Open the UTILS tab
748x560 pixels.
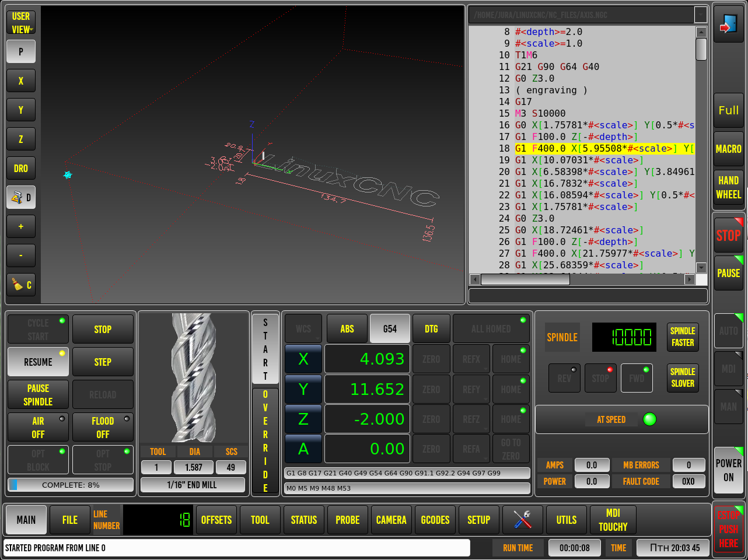point(567,520)
